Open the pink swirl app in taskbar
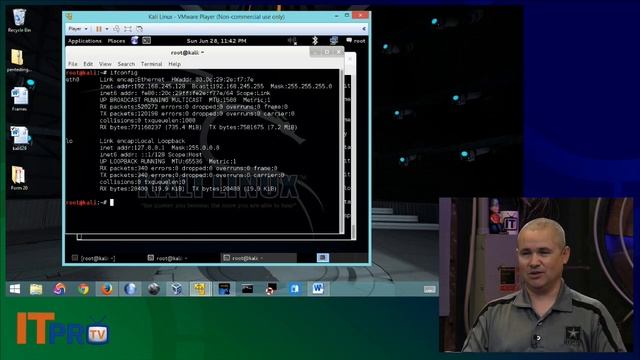 [60, 289]
